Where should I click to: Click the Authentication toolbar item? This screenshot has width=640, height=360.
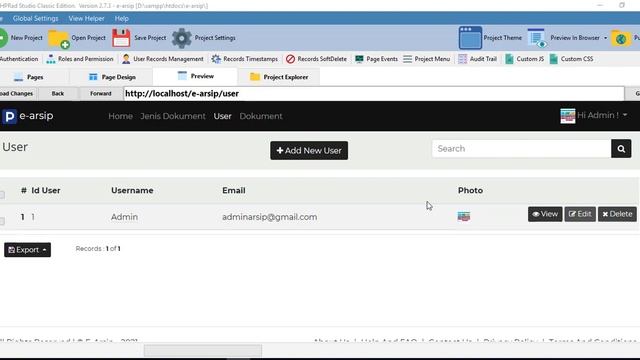19,59
